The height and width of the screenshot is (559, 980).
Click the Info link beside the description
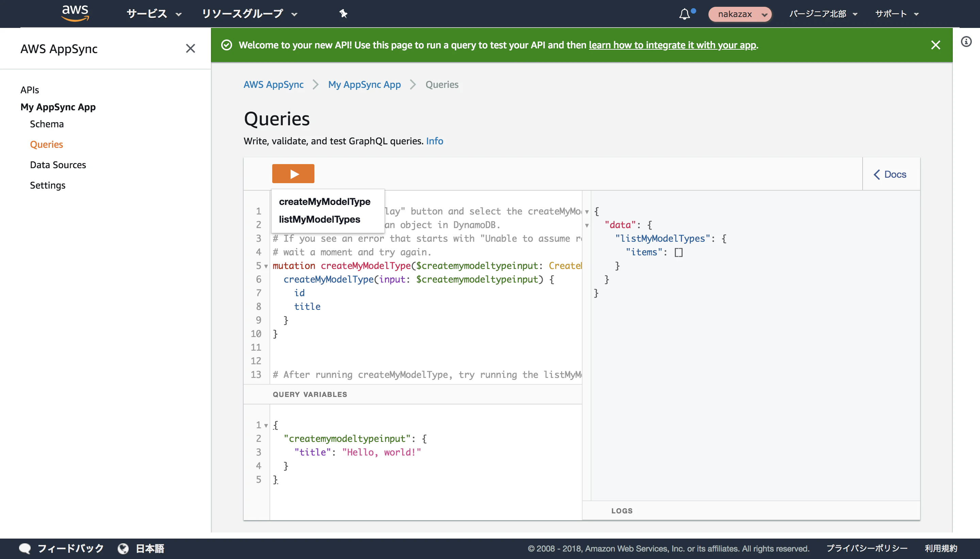click(435, 141)
